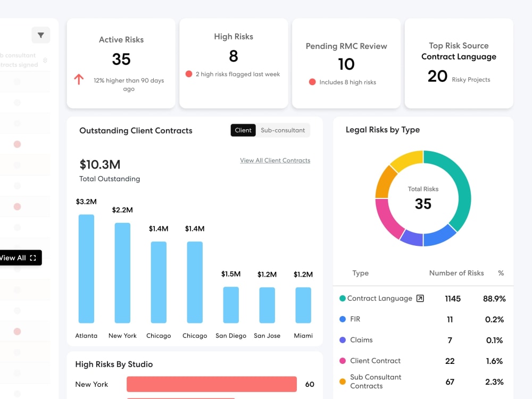Click the New York $2.2M bar
This screenshot has width=532, height=399.
122,273
